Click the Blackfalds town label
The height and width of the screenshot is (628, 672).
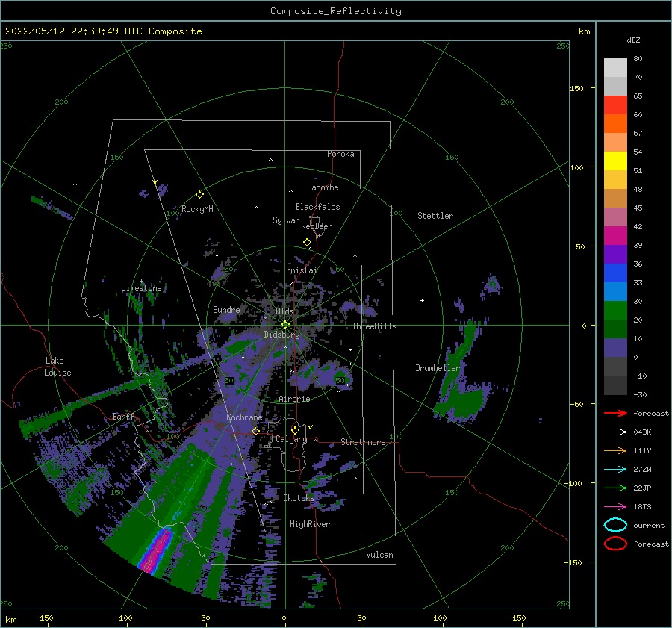click(317, 207)
